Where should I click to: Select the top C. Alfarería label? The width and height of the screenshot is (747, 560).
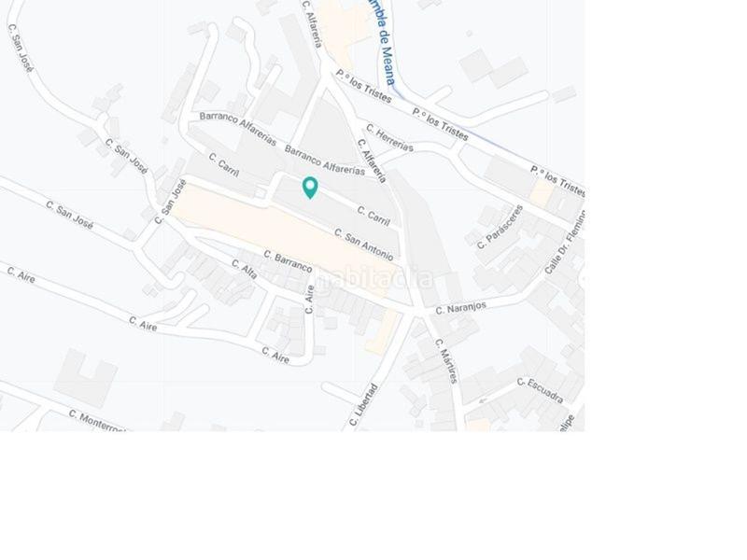tap(313, 24)
